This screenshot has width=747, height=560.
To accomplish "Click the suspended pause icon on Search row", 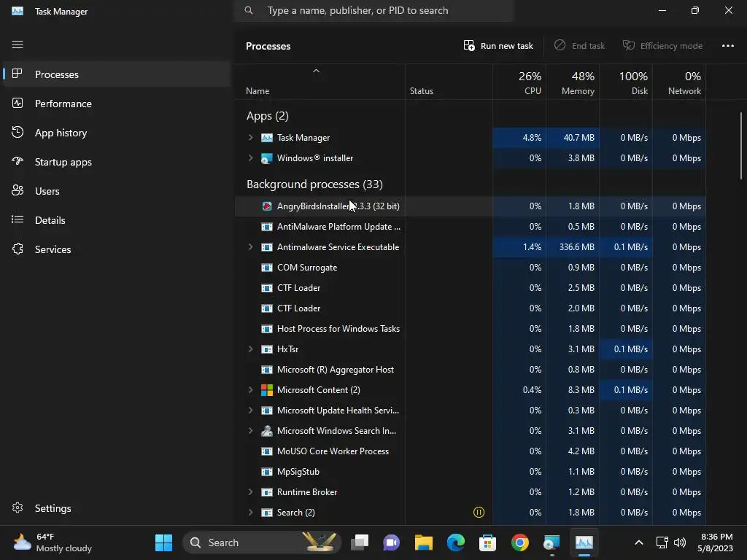I will point(479,513).
